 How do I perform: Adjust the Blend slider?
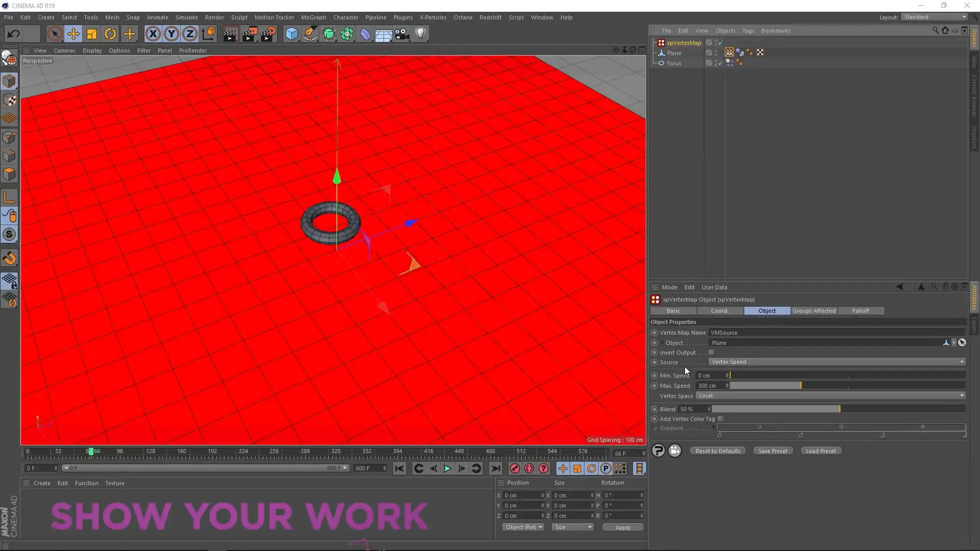(839, 409)
